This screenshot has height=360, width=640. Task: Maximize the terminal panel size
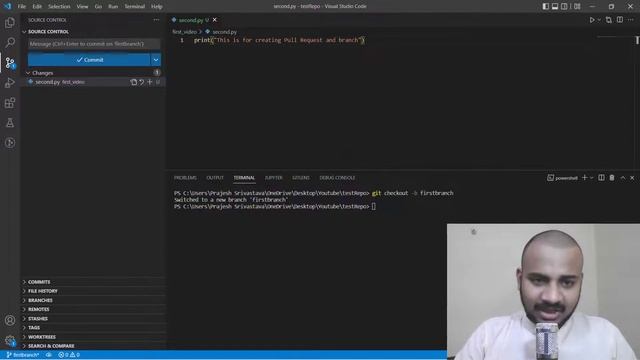tap(623, 178)
